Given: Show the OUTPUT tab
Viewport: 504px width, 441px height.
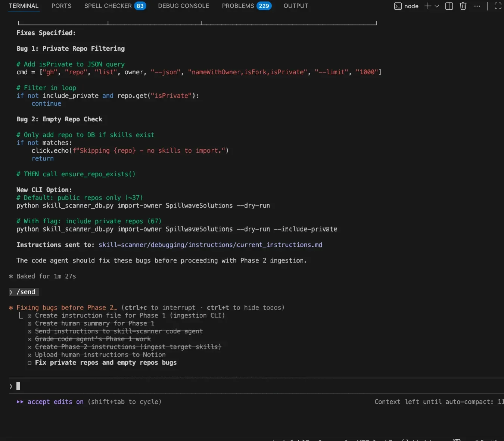Looking at the screenshot, I should tap(296, 6).
